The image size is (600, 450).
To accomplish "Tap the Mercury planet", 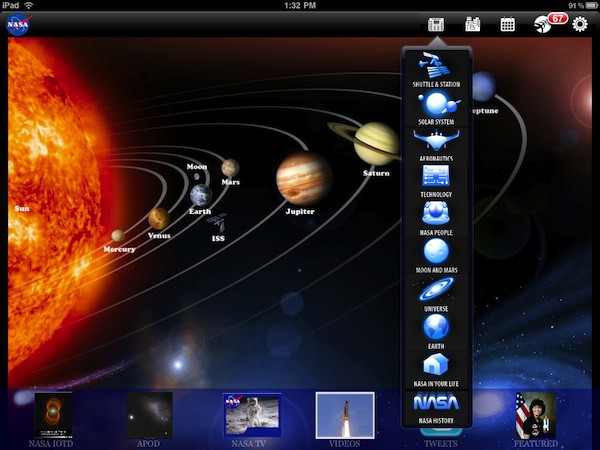I will (118, 236).
